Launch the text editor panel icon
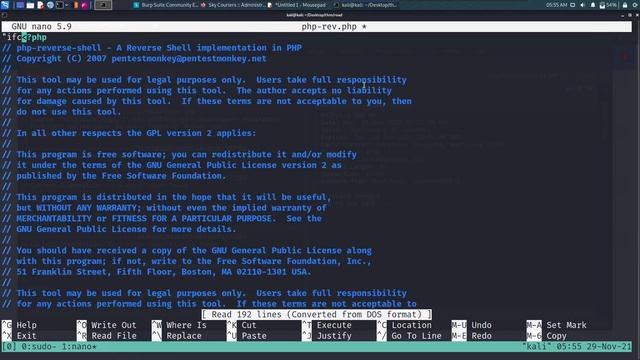Image resolution: width=640 pixels, height=360 pixels. click(x=40, y=5)
